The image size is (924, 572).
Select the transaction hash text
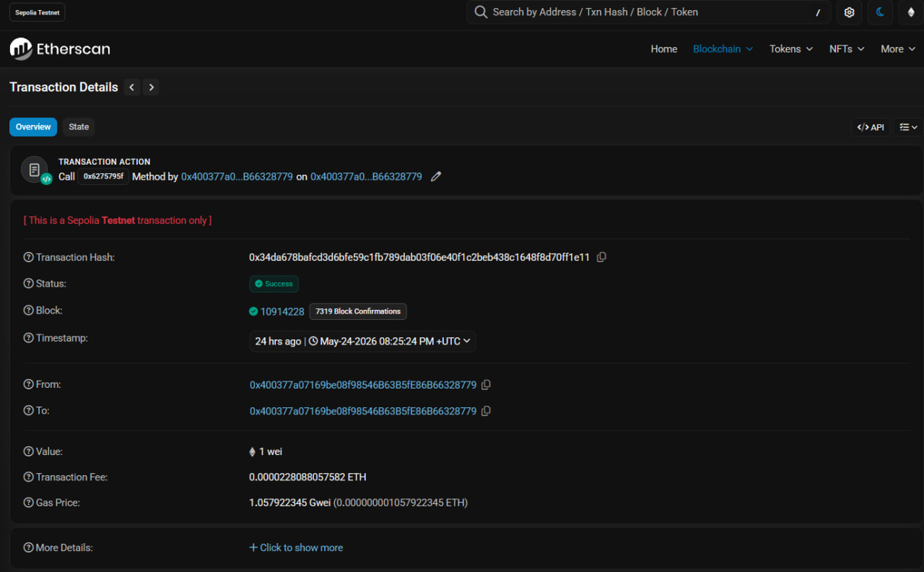[x=419, y=257]
